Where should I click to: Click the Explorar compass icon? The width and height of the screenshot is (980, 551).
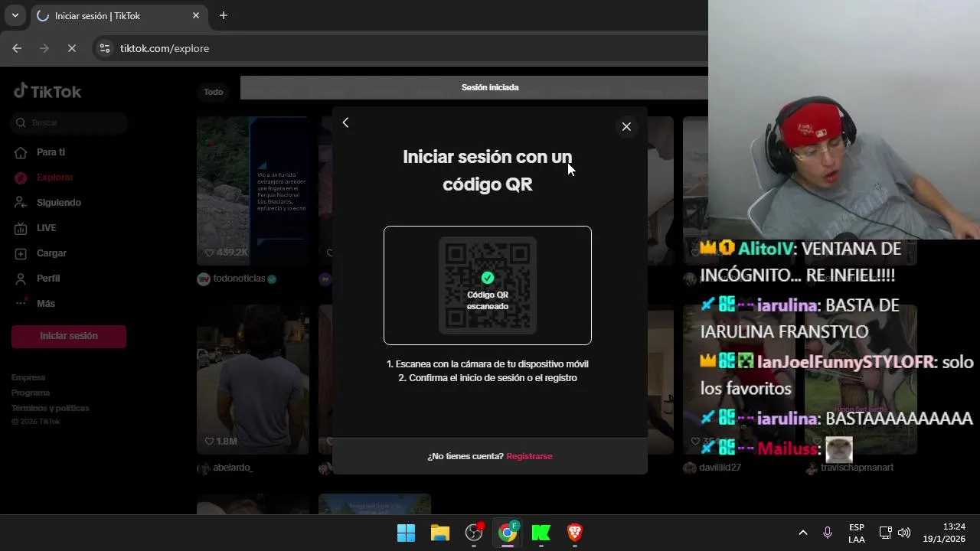(21, 178)
